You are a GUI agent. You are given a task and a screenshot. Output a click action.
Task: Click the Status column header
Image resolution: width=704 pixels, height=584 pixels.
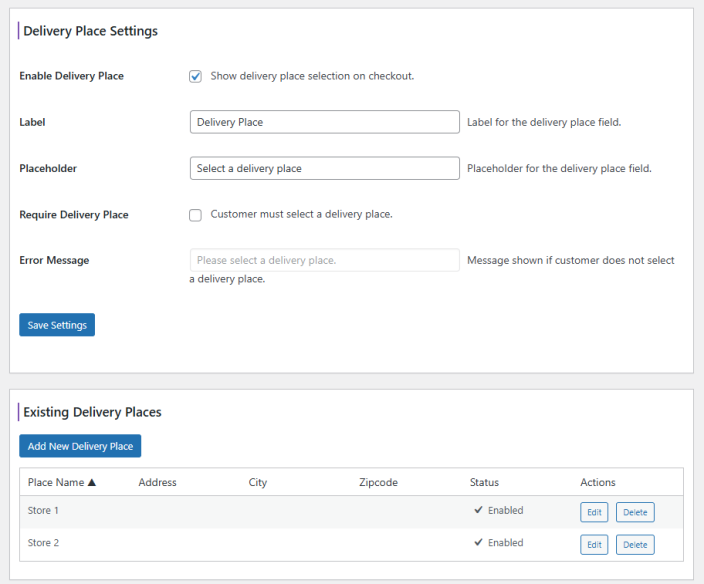point(484,482)
